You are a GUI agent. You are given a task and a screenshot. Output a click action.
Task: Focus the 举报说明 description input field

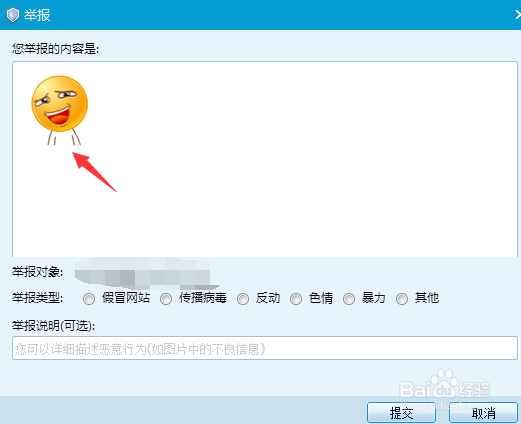[265, 348]
